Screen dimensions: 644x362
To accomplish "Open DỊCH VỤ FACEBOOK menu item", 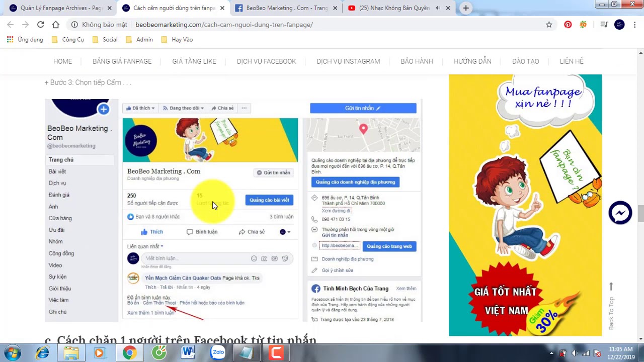I will [266, 61].
